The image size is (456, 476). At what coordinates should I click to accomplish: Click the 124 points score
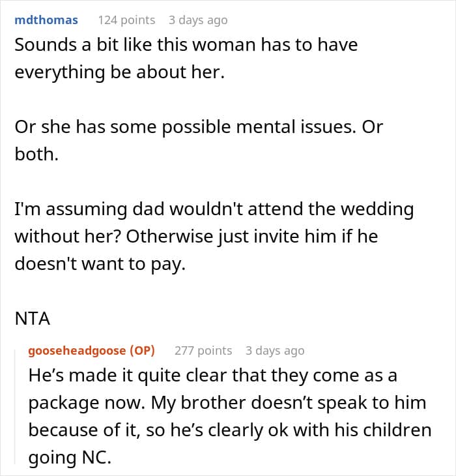coord(126,20)
